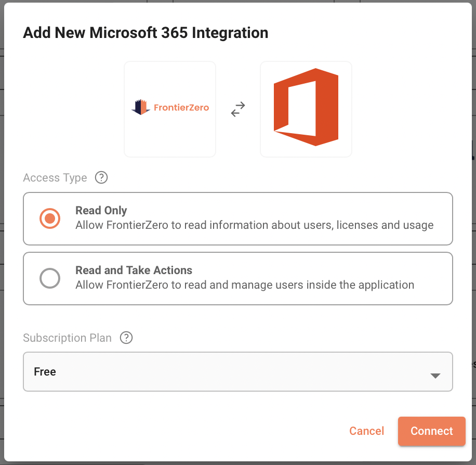Click the FrontierZero castle emblem icon
Viewport: 476px width, 465px height.
click(x=141, y=107)
